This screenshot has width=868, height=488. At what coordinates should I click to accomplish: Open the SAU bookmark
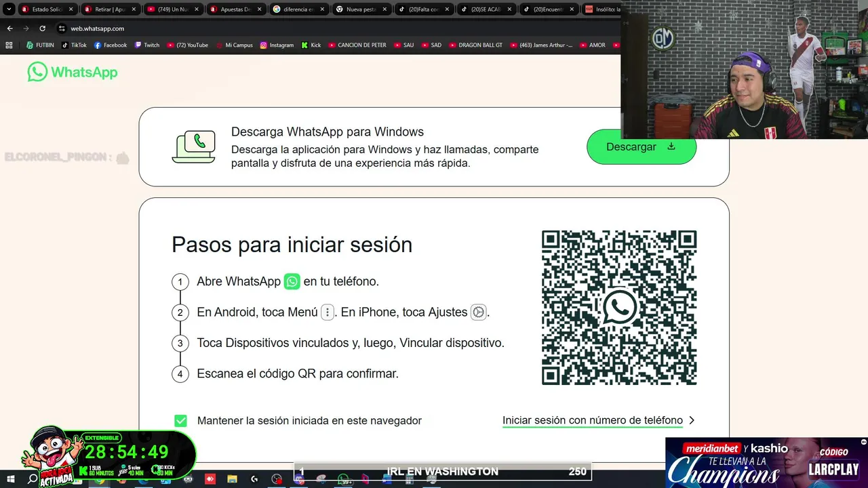[x=403, y=45]
